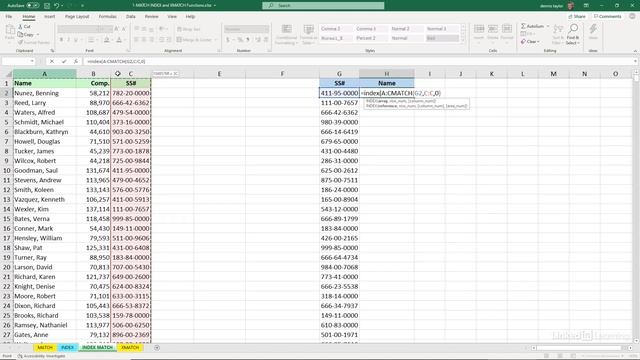Screen dimensions: 640x360
Task: Click the Copy icon
Action: pos(20,34)
